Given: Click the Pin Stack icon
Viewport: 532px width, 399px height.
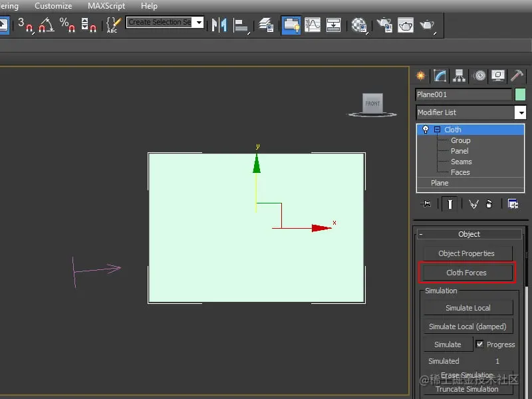Looking at the screenshot, I should tap(426, 204).
